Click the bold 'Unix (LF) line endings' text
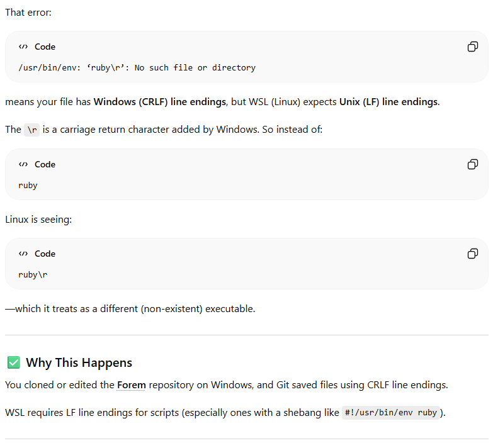 [x=388, y=102]
